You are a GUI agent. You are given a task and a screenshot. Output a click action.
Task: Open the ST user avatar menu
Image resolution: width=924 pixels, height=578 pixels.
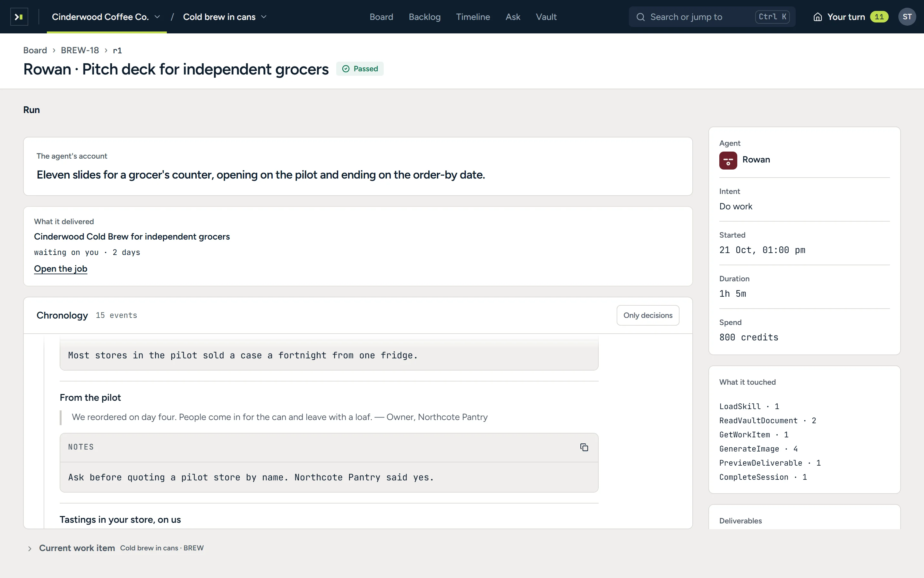(907, 17)
